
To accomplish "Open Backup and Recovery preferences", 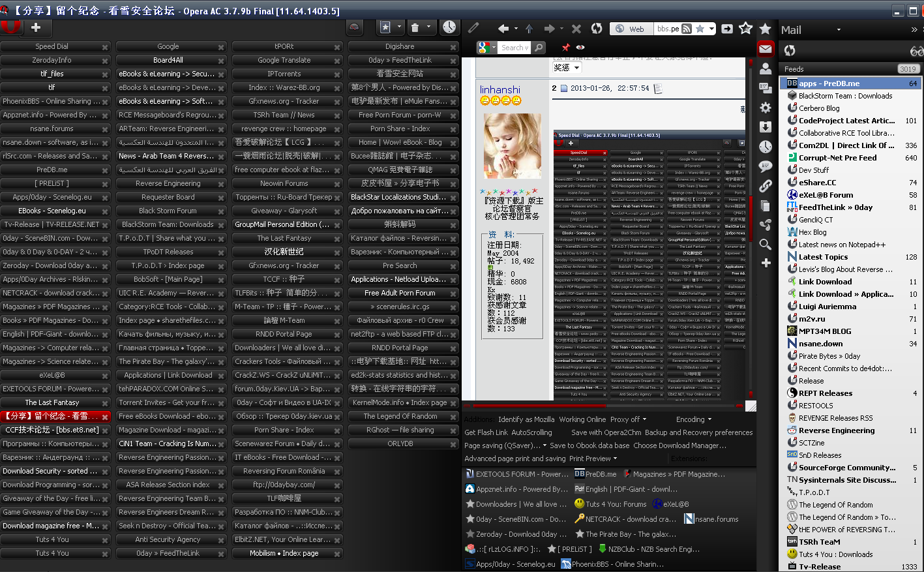I will tap(698, 432).
